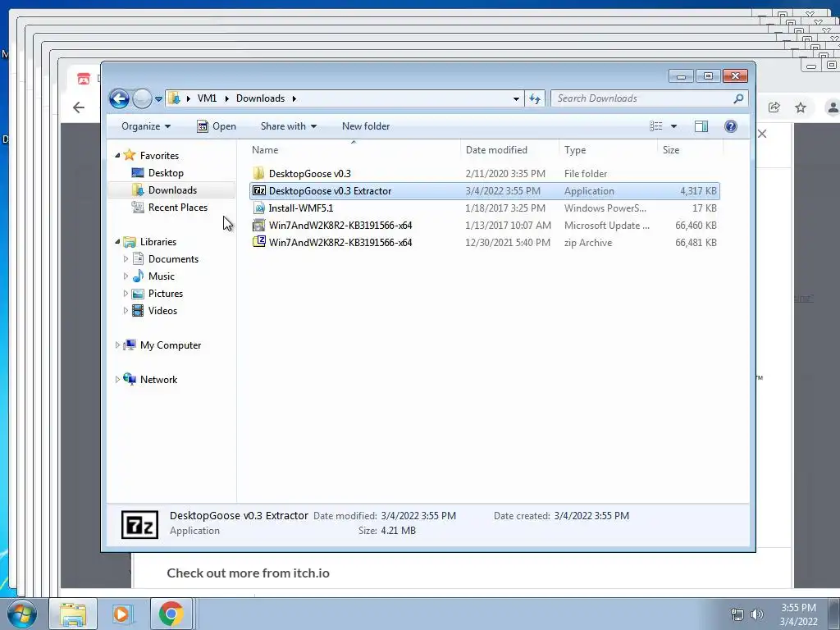Screen dimensions: 840x630
Task: Sort by the Size column header
Action: pos(689,150)
